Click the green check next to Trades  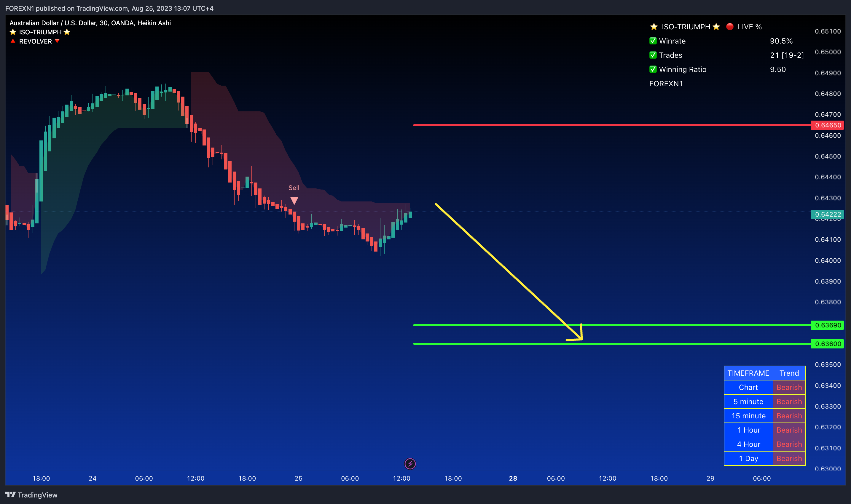(x=653, y=55)
